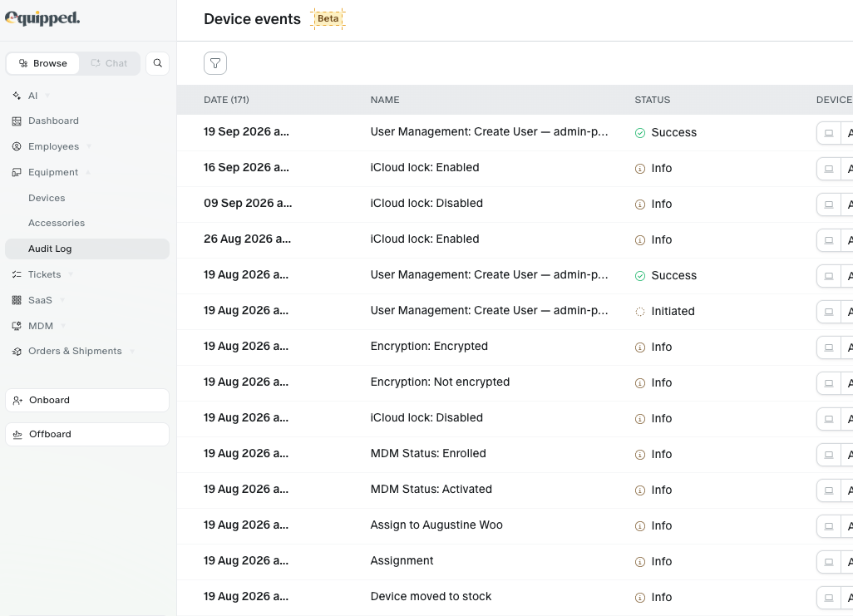The width and height of the screenshot is (853, 616).
Task: Click the SaaS grid icon
Action: click(x=17, y=300)
